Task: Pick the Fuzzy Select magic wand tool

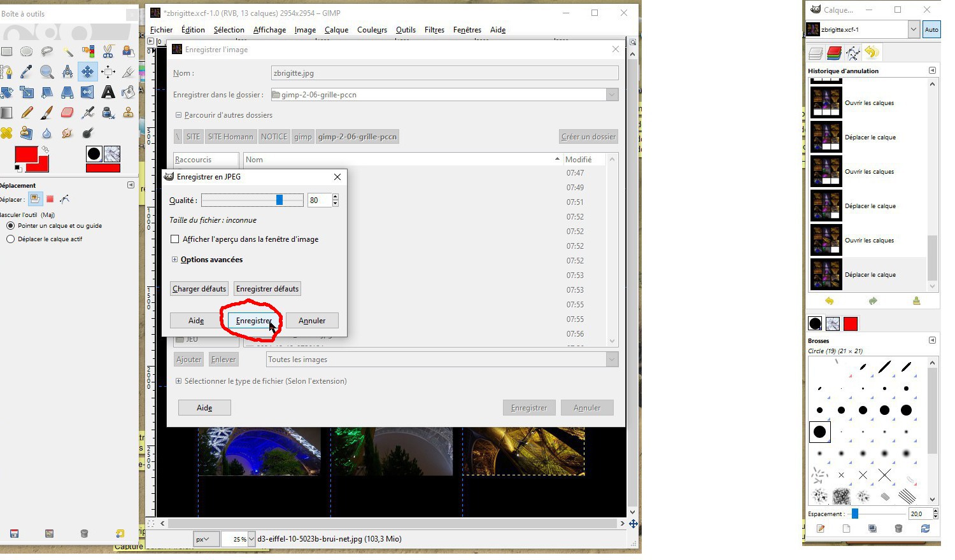Action: click(67, 52)
